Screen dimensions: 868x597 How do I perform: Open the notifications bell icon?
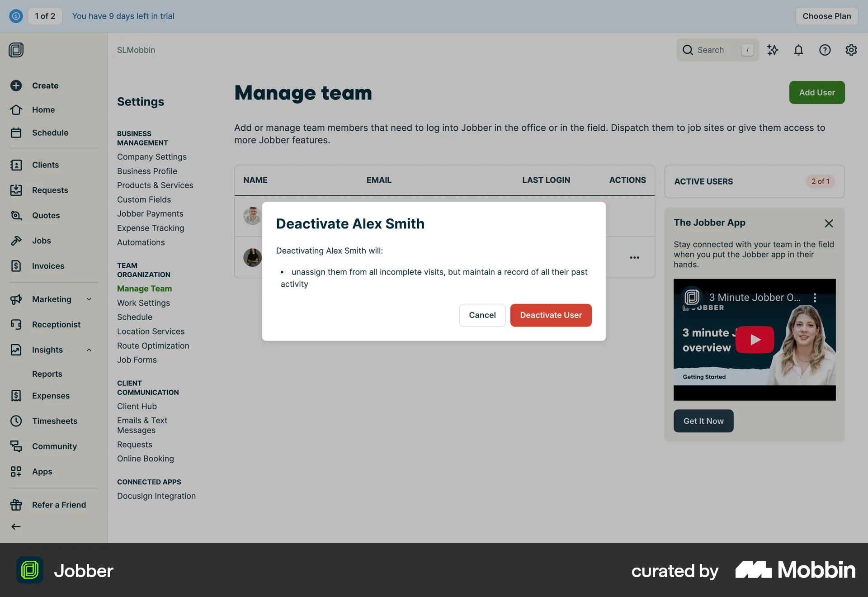(798, 50)
